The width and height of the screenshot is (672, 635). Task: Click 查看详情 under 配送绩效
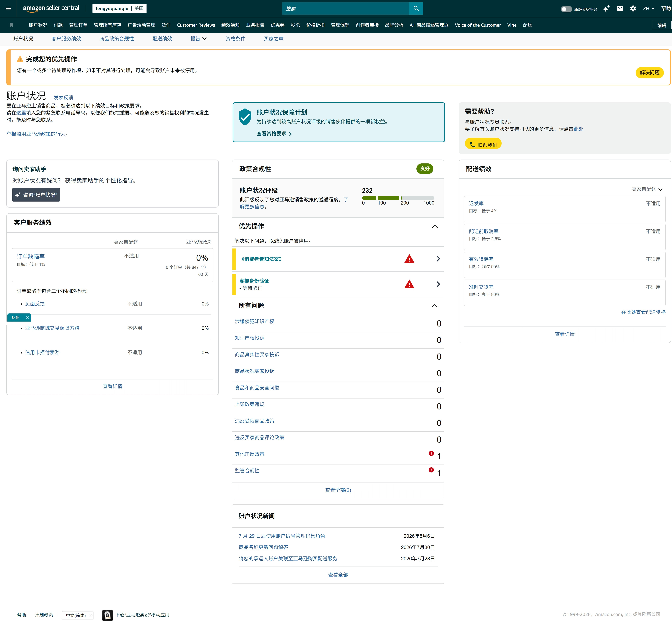tap(564, 334)
